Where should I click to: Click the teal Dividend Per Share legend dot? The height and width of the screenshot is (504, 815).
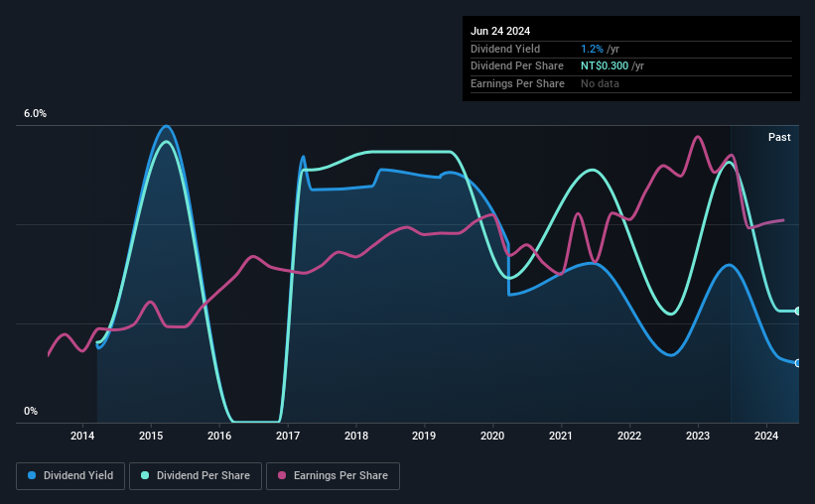click(x=145, y=475)
